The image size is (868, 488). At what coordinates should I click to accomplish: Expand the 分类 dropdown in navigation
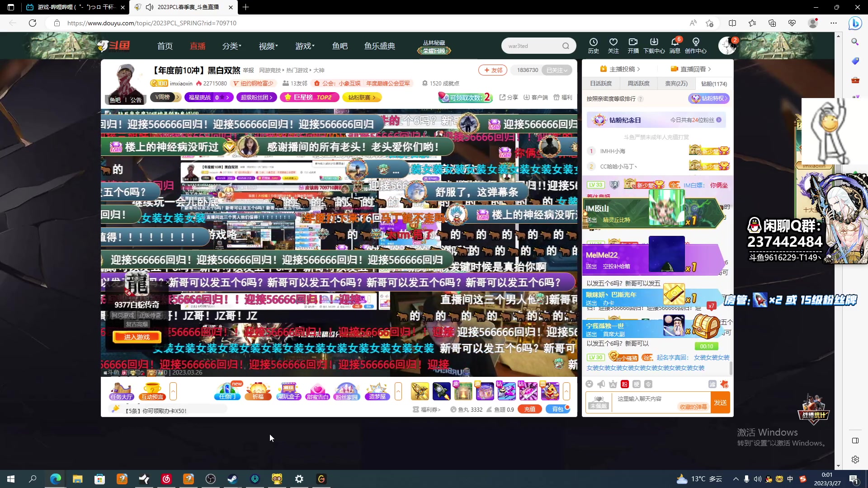pyautogui.click(x=231, y=46)
